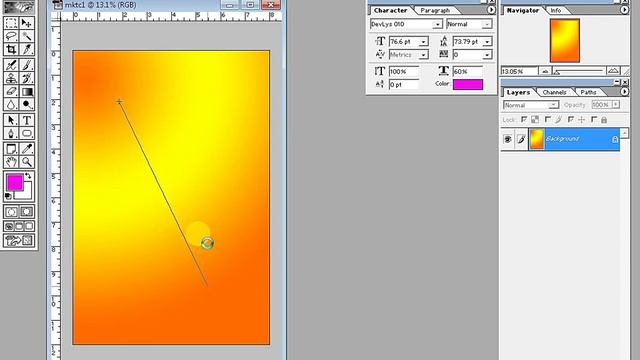Toggle lock position checkbox
640x360 pixels.
[x=571, y=120]
